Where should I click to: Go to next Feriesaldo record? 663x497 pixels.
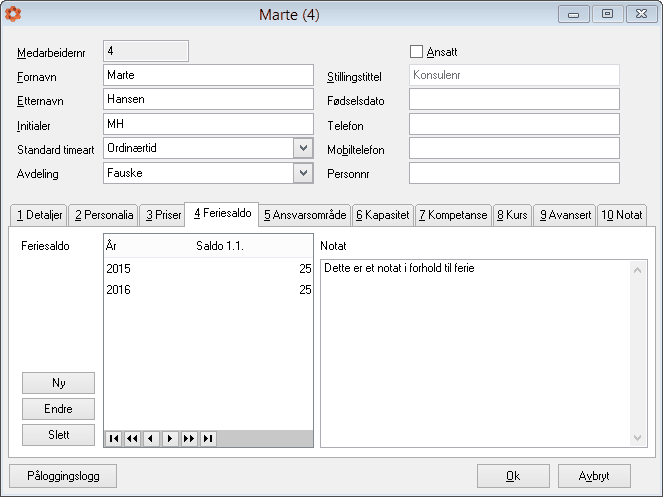[x=170, y=439]
